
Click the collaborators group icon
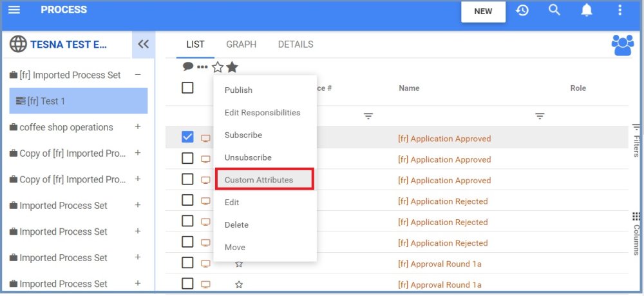(623, 44)
